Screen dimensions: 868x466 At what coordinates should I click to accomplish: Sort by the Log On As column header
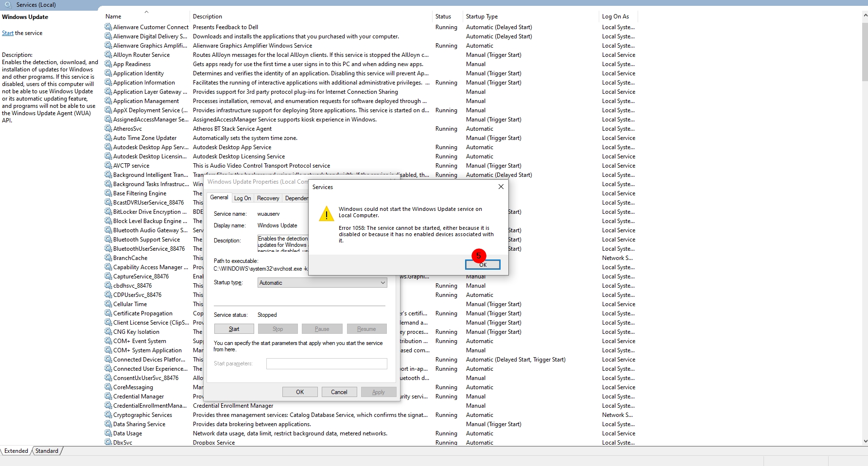point(618,17)
